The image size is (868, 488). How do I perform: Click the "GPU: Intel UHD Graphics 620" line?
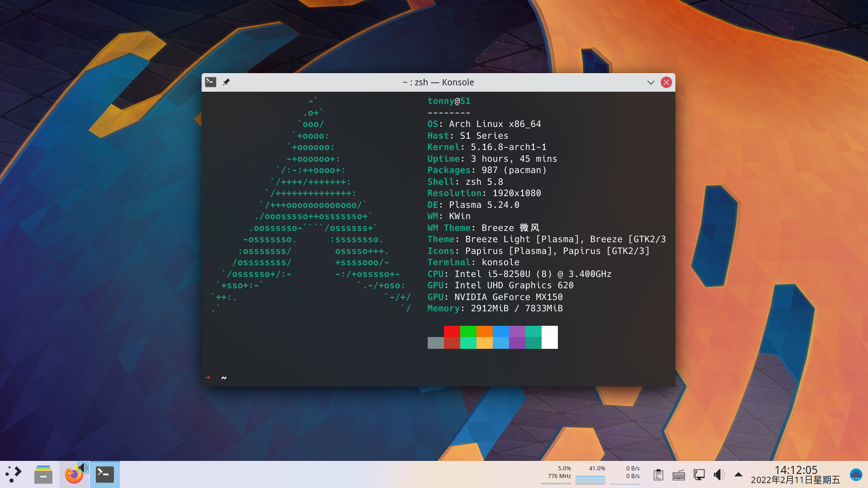coord(500,285)
